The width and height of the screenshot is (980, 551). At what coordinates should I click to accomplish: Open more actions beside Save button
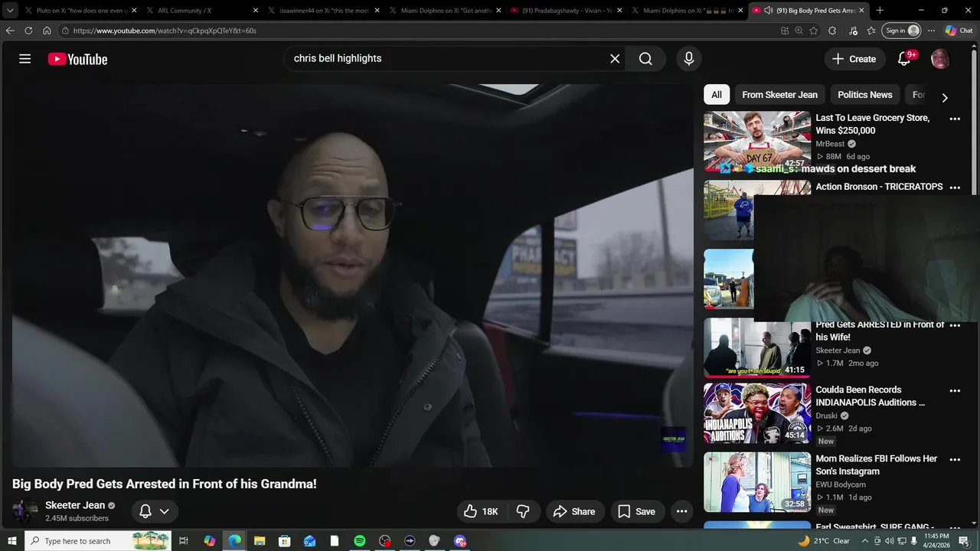681,511
